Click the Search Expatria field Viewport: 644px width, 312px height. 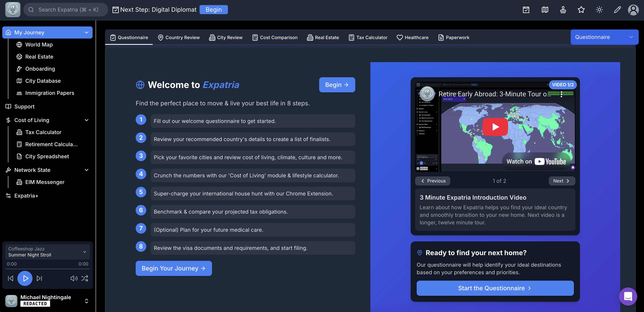click(x=66, y=10)
